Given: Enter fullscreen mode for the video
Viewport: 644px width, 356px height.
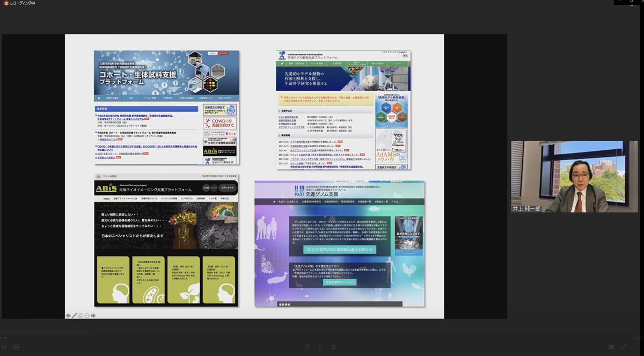Looking at the screenshot, I should click(624, 347).
